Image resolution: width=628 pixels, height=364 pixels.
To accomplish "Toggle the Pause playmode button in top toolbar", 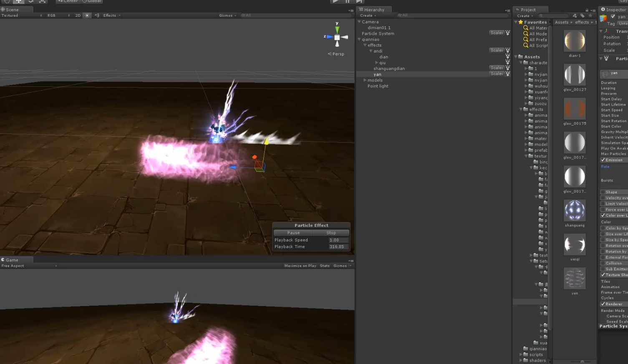I will pyautogui.click(x=347, y=1).
